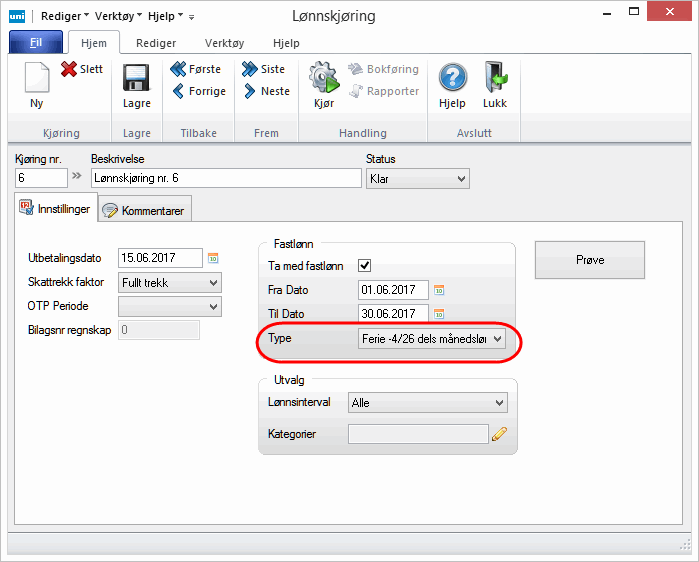Screen dimensions: 699x562
Task: Expand the fastlønn Type dropdown
Action: (x=432, y=340)
